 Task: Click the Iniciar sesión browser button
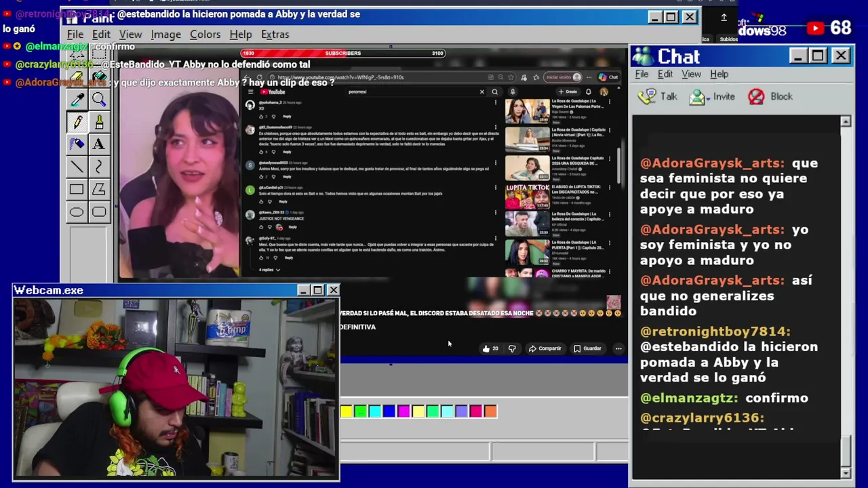pyautogui.click(x=564, y=77)
